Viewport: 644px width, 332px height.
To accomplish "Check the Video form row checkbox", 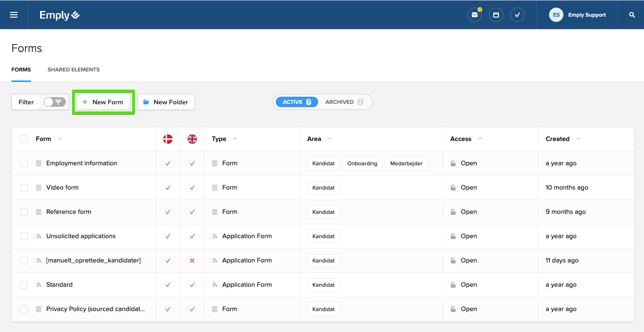I will pos(24,188).
